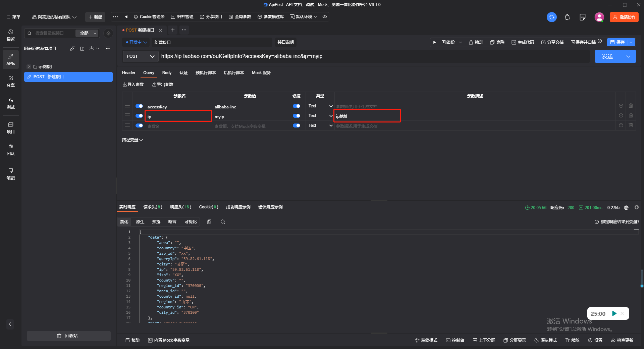
Task: Open the 项目 sidebar section
Action: point(11,128)
